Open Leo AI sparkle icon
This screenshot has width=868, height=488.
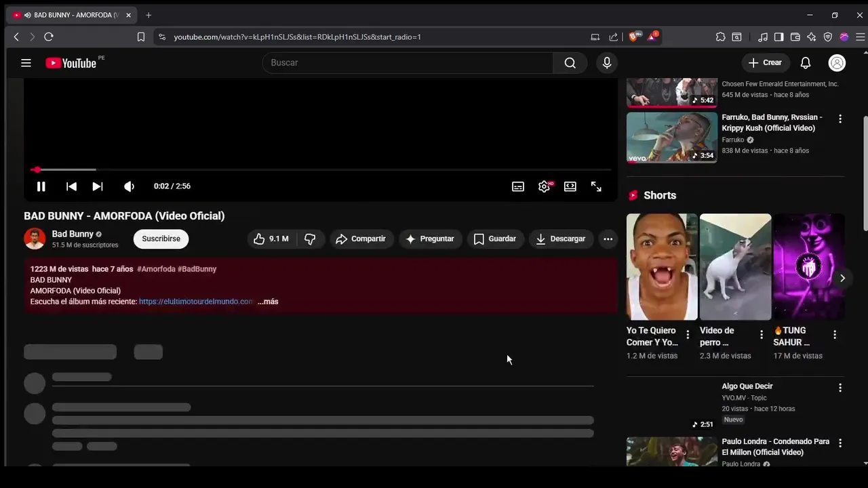tap(812, 37)
